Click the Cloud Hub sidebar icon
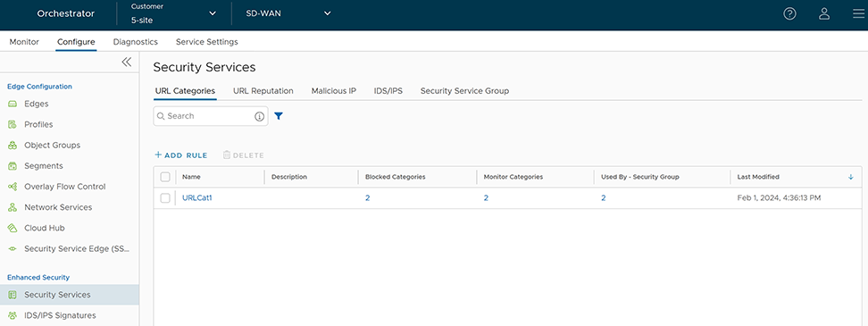Viewport: 868px width, 326px height. [x=13, y=228]
